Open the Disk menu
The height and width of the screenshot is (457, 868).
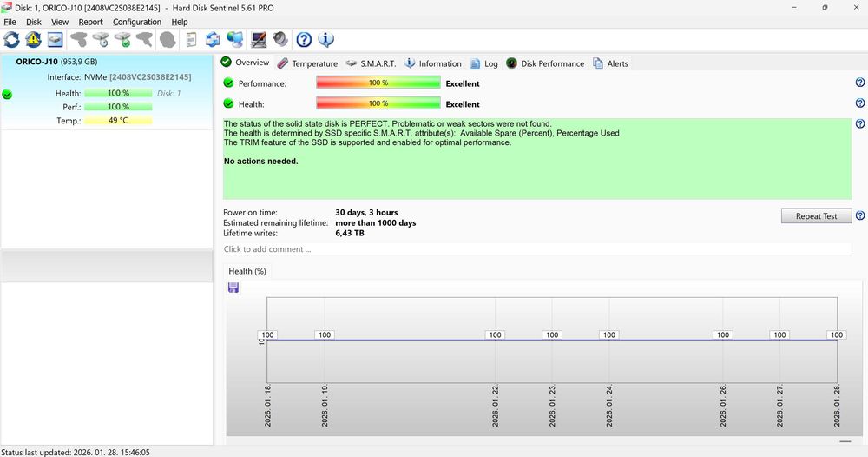(x=34, y=23)
